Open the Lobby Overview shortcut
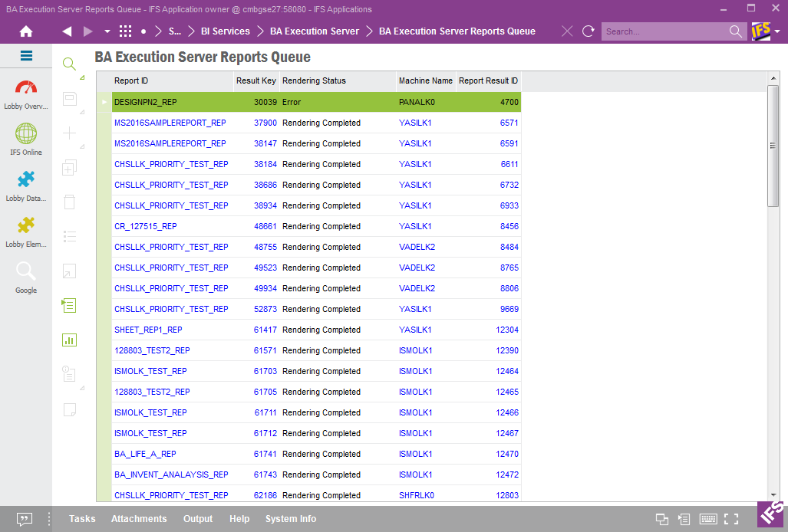The height and width of the screenshot is (532, 788). (x=26, y=94)
